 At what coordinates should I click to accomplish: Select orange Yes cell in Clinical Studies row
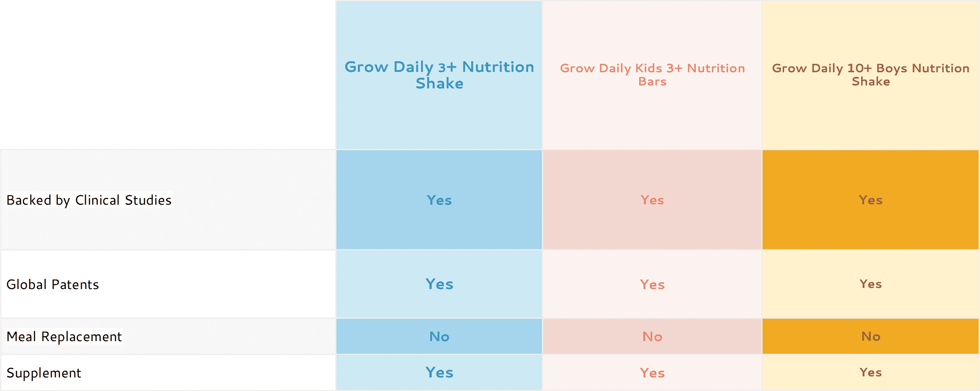[x=870, y=200]
